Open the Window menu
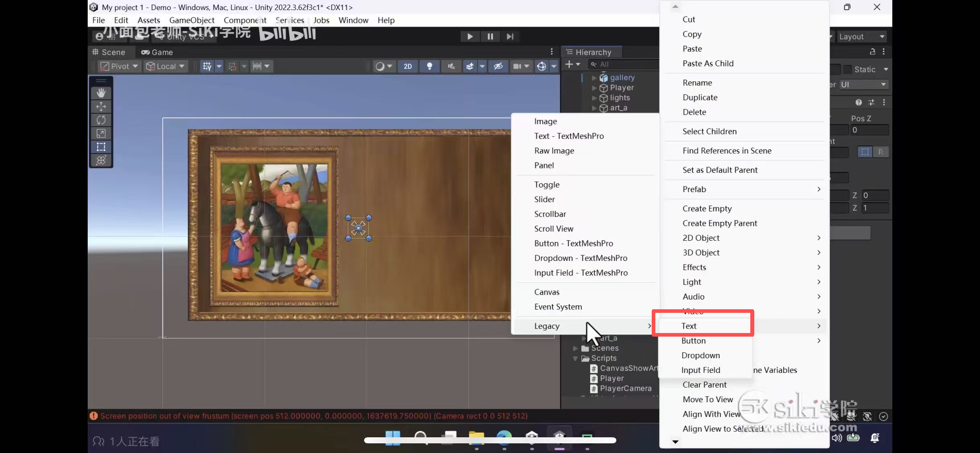Viewport: 980px width, 453px height. [x=353, y=20]
